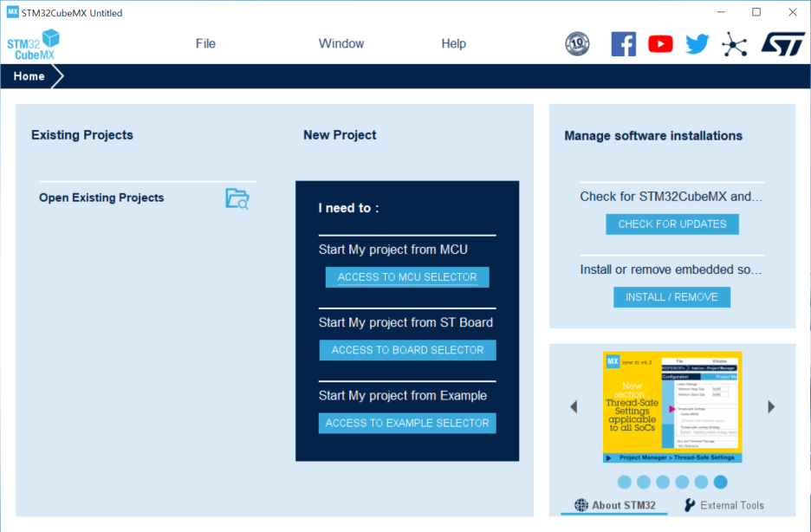Jump to the second carousel dot
Screen dimensions: 811x532
click(x=644, y=482)
